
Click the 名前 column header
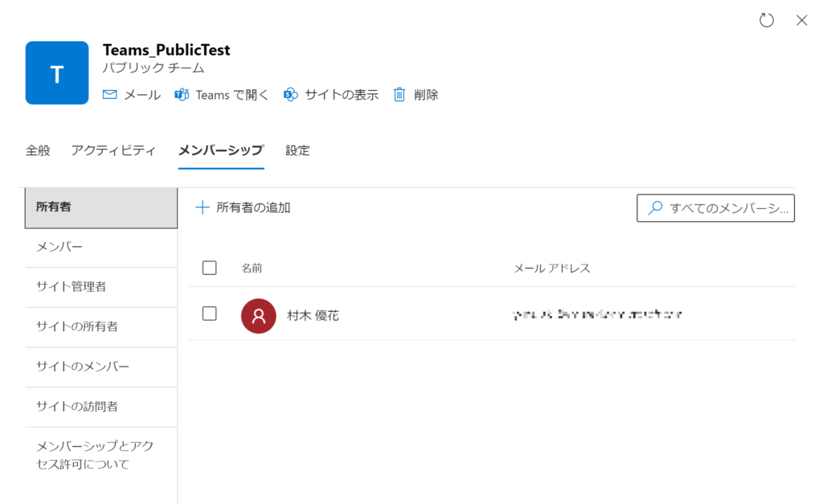point(252,268)
